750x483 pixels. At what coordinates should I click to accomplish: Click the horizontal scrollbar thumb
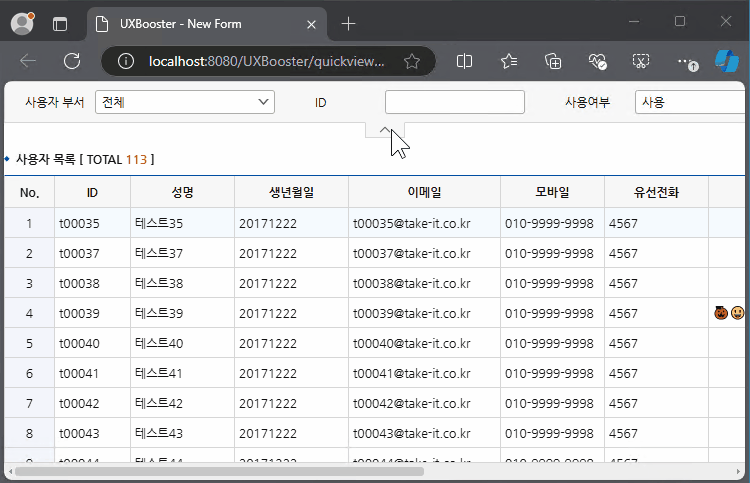(x=219, y=472)
